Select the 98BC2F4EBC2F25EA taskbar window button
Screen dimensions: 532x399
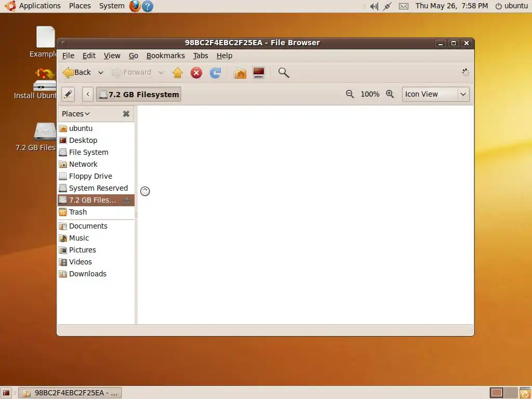click(x=70, y=393)
